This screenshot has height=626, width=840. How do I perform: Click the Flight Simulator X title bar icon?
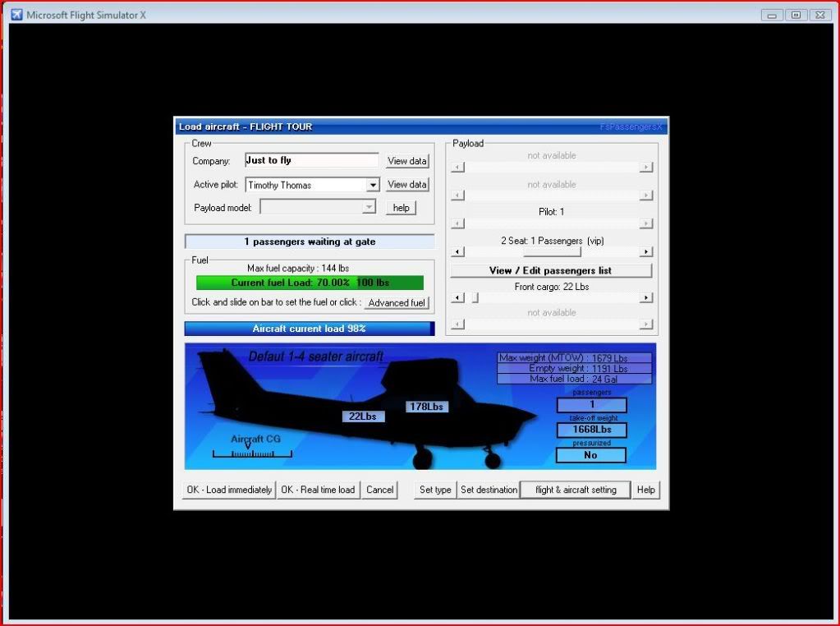click(x=16, y=15)
